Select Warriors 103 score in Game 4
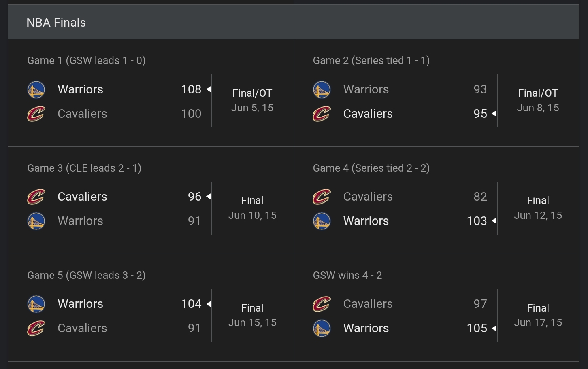 477,221
